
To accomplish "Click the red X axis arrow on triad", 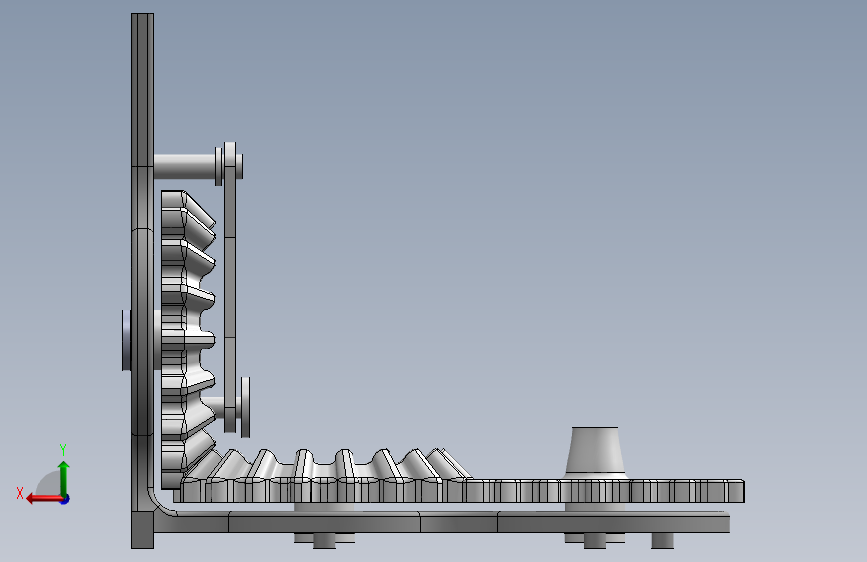I will (x=43, y=499).
